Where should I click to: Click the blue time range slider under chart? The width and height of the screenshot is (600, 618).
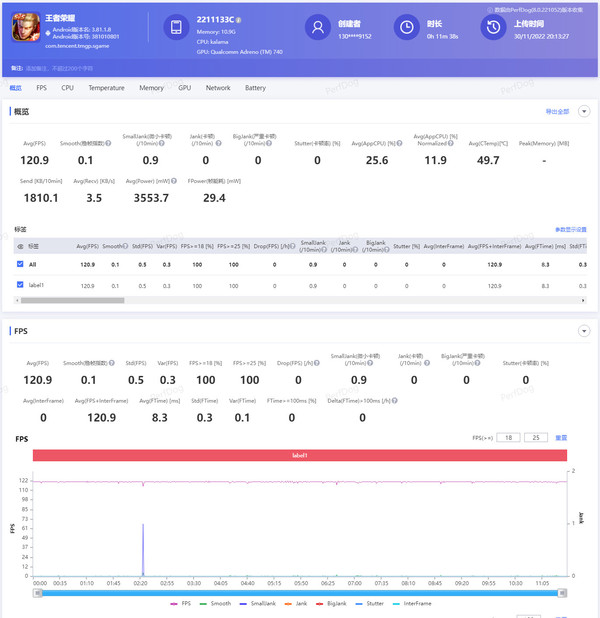coord(300,592)
